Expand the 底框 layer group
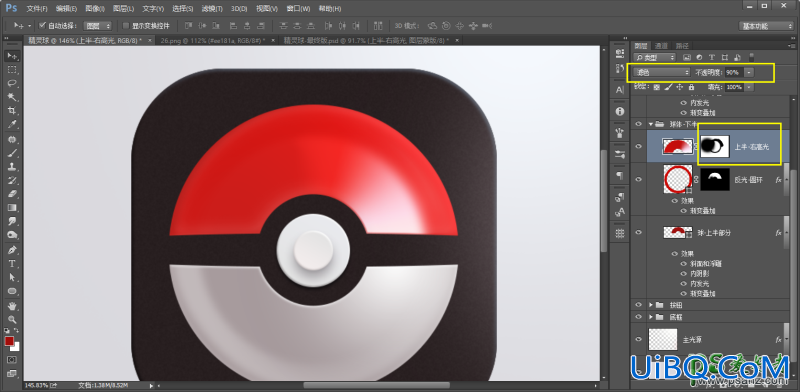800x392 pixels. click(x=651, y=317)
